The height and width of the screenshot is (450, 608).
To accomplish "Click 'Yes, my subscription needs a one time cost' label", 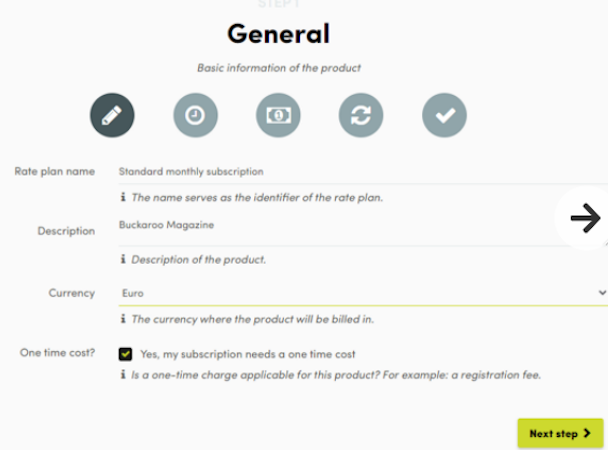I will click(248, 354).
